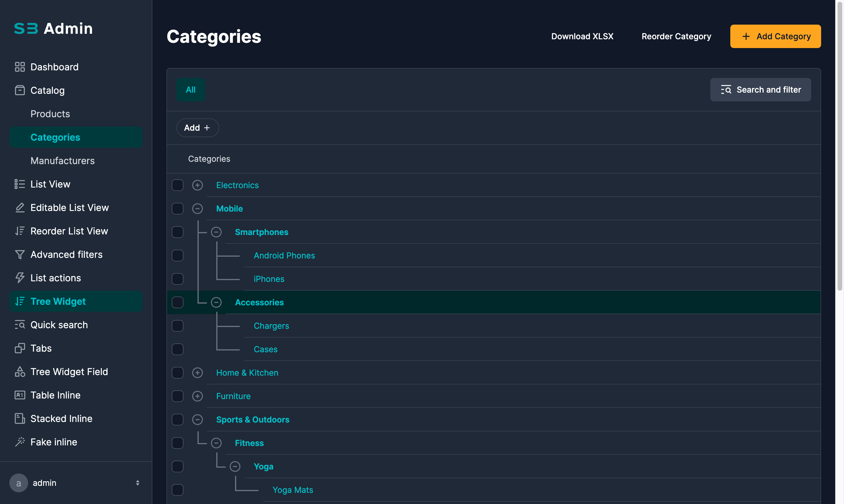Check the Electronics row checkbox
Image resolution: width=844 pixels, height=504 pixels.
coord(178,185)
